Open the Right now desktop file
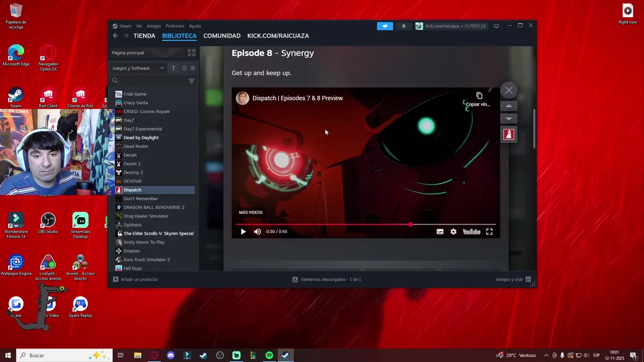 coord(628,14)
